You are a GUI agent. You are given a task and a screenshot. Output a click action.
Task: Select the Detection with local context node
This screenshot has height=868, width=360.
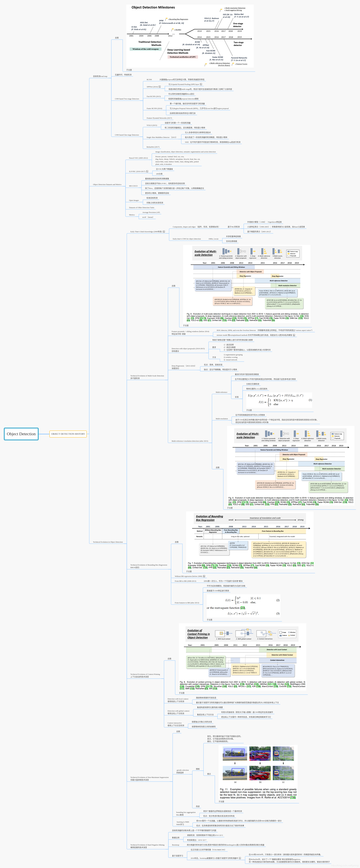178,700
